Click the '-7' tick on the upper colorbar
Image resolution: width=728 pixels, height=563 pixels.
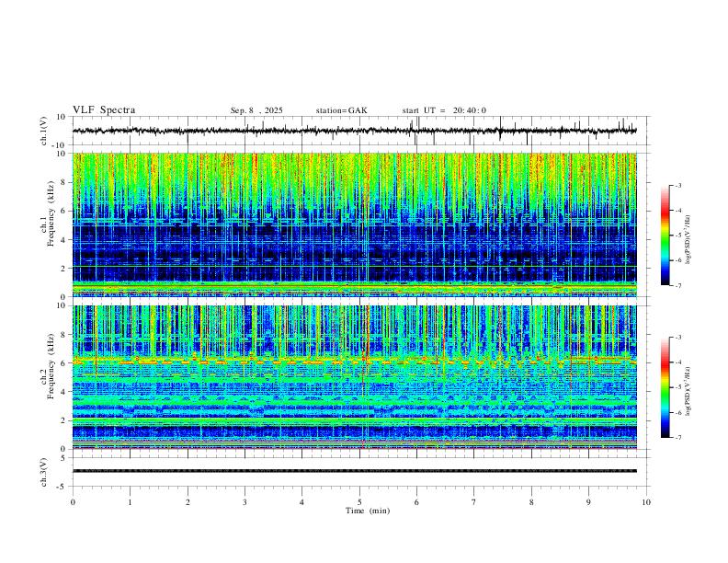coord(678,286)
